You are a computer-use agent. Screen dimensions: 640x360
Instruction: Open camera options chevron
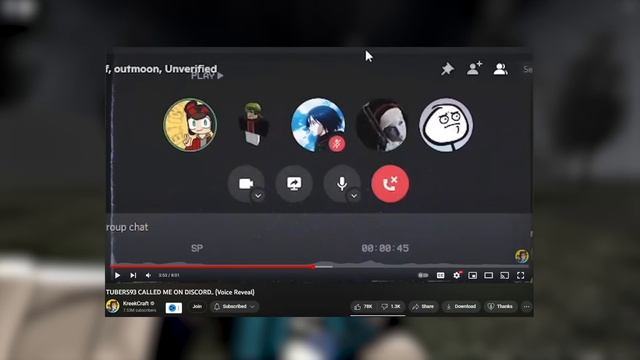[258, 196]
